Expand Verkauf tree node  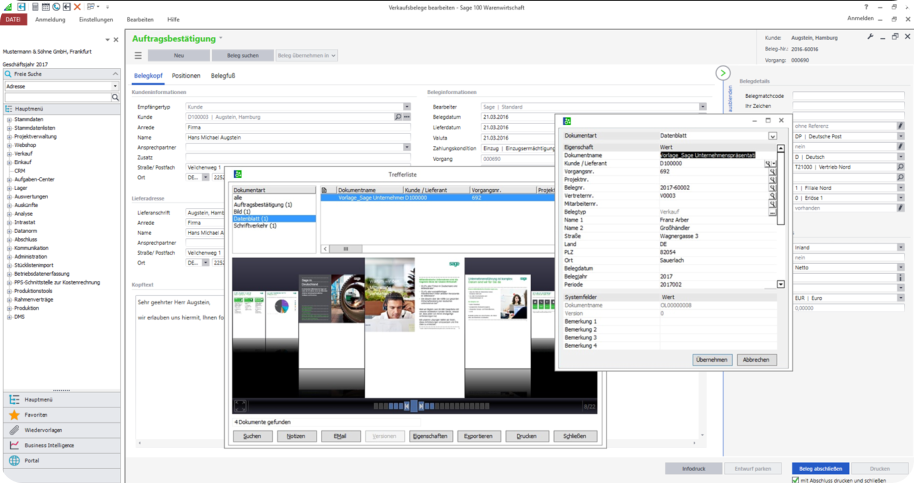coord(9,154)
